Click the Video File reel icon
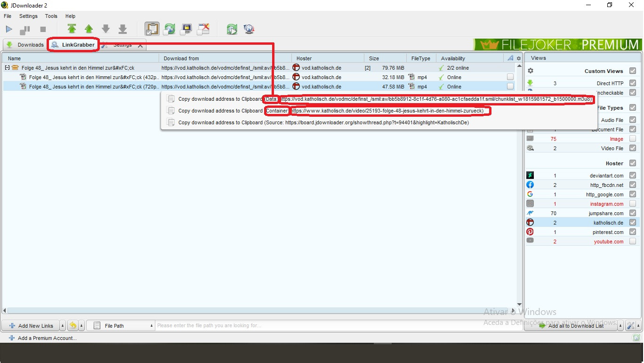 530,148
